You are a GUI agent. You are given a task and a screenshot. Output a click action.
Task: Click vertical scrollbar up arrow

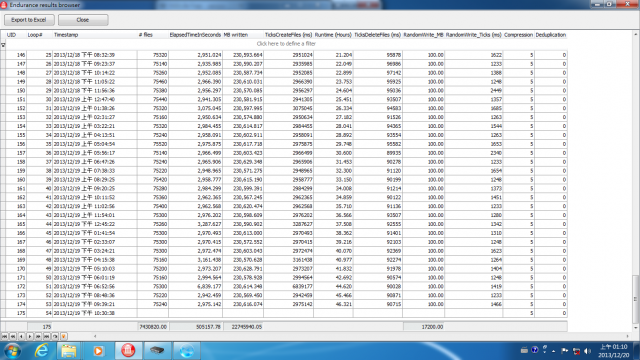636,34
